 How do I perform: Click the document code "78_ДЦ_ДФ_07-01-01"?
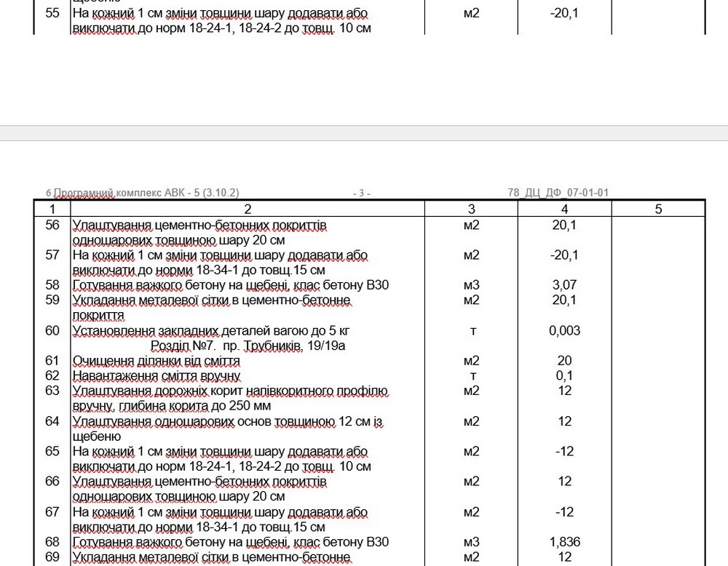point(558,193)
